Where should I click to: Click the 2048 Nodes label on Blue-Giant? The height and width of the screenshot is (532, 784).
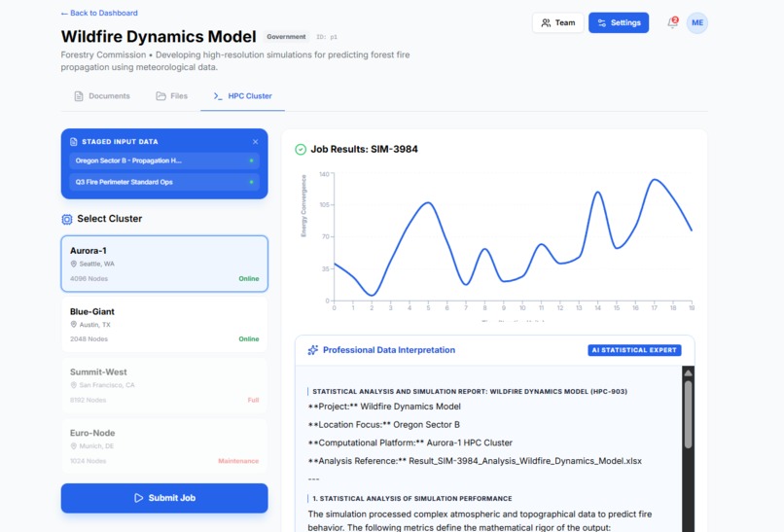coord(89,339)
